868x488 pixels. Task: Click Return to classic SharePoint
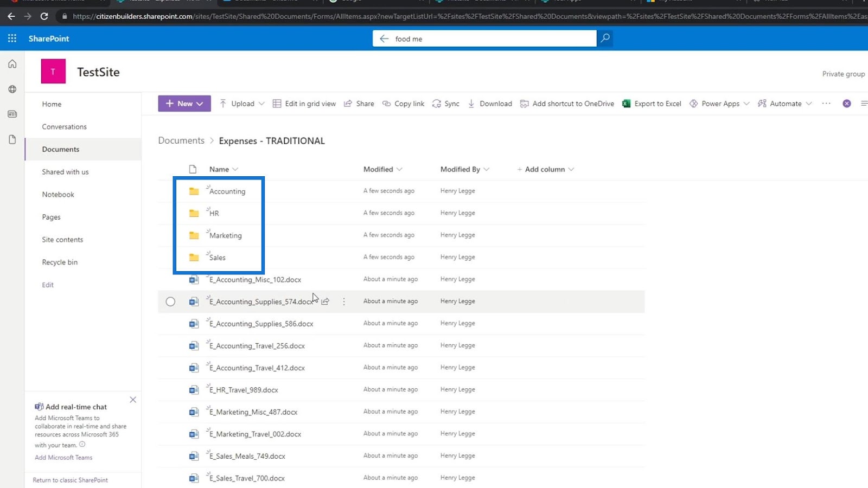click(x=70, y=480)
